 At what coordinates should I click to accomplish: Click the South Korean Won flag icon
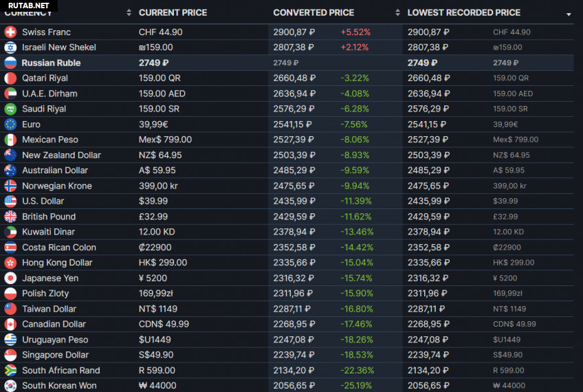10,386
